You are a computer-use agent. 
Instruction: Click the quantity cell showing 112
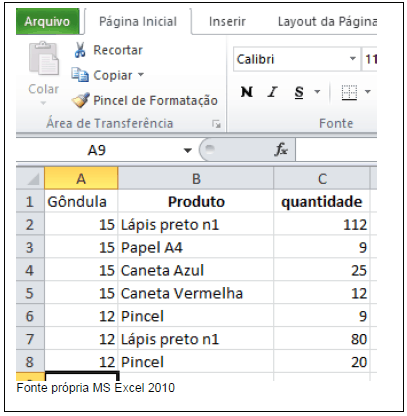click(x=322, y=225)
